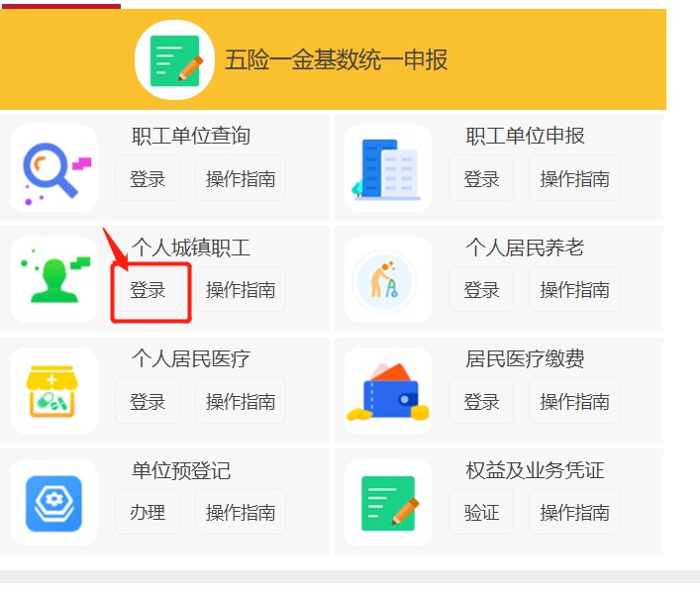
Task: Open 操作指南 for 单位预登记
Action: click(241, 512)
